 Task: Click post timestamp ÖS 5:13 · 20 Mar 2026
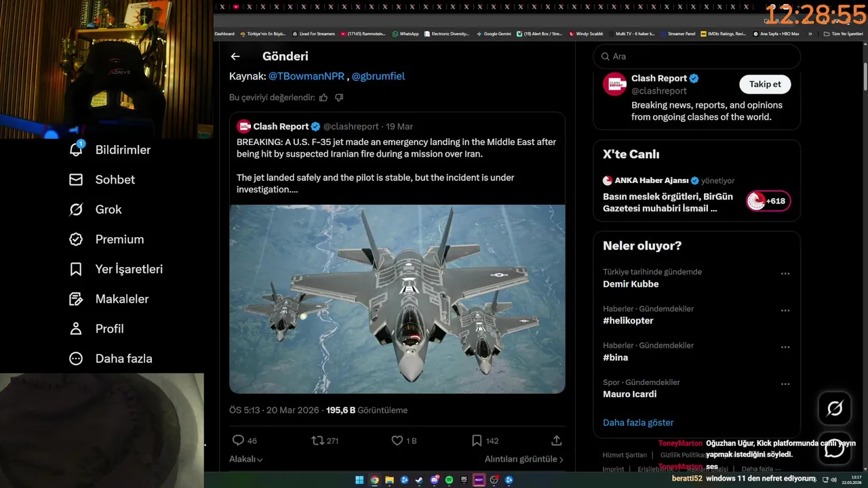point(275,410)
